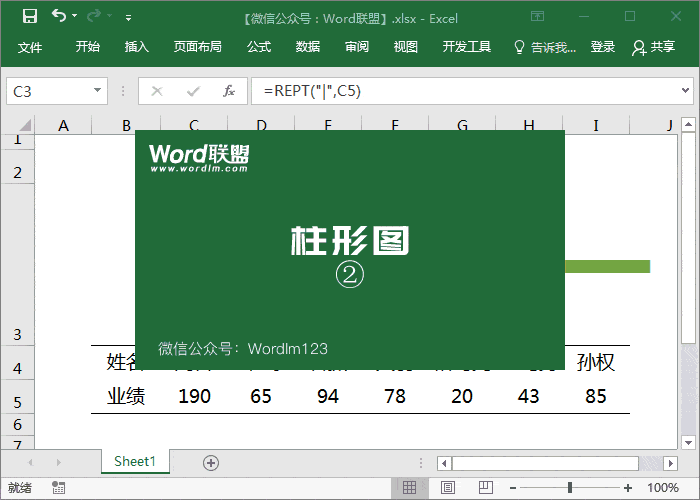The height and width of the screenshot is (500, 700).
Task: Click the vertical scrollbar up arrow
Action: (688, 124)
